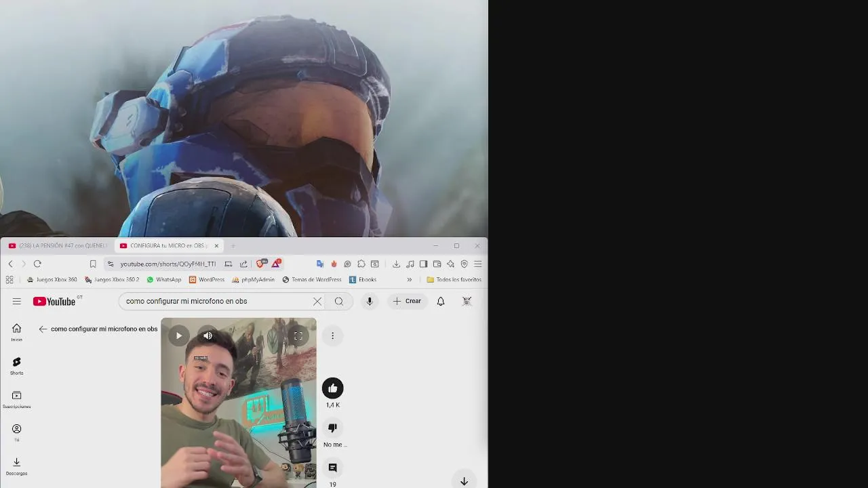Open the WordPress bookmark
868x488 pixels.
click(x=207, y=279)
